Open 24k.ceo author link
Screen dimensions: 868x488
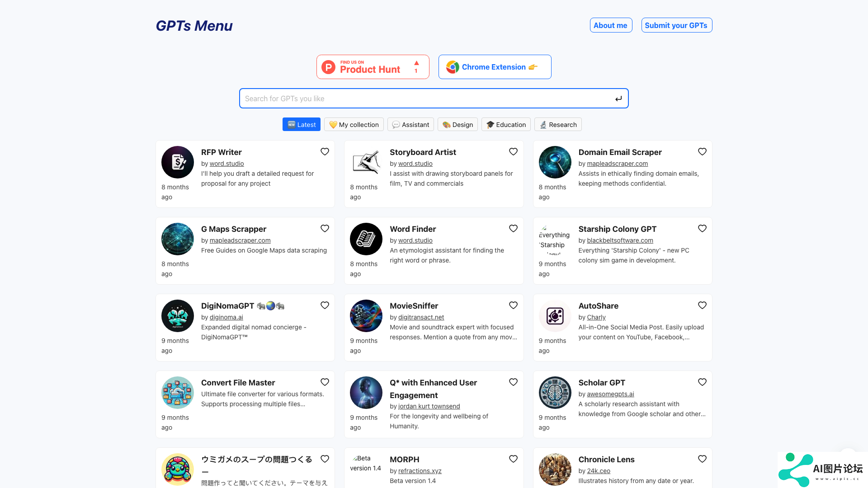[598, 471]
